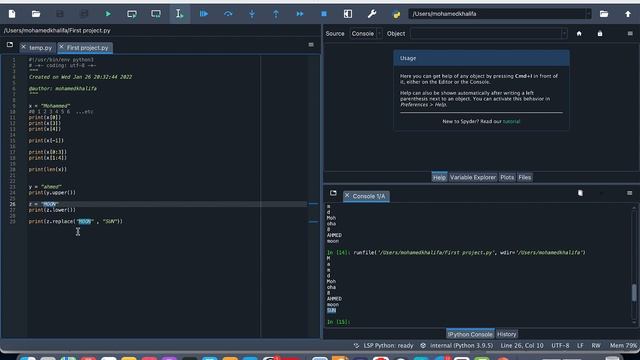Open console tabs browse icon

pos(333,193)
